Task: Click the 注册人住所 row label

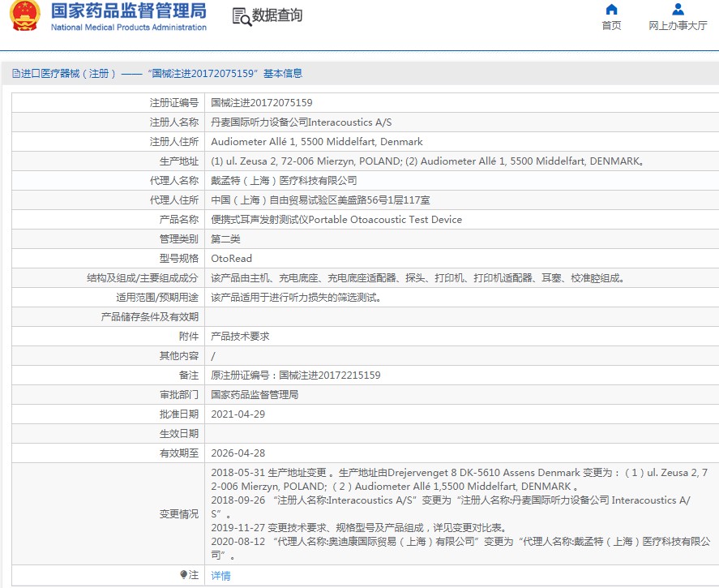Action: click(x=174, y=142)
